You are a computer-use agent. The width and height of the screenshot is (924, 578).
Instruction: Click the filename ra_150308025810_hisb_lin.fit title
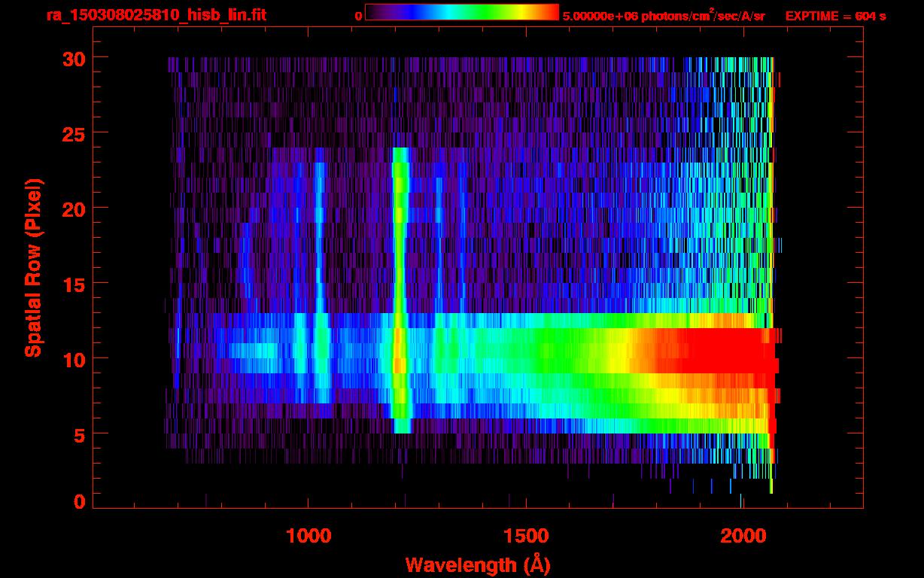pyautogui.click(x=155, y=15)
